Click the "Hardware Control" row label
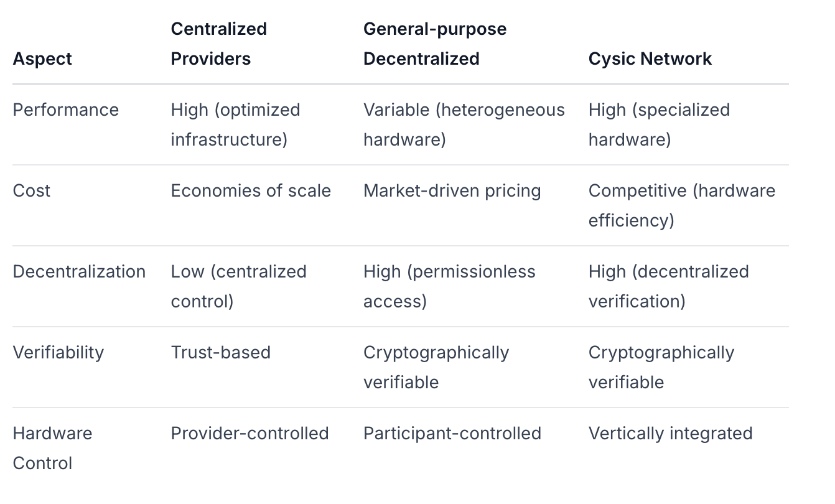835x504 pixels. [x=52, y=448]
